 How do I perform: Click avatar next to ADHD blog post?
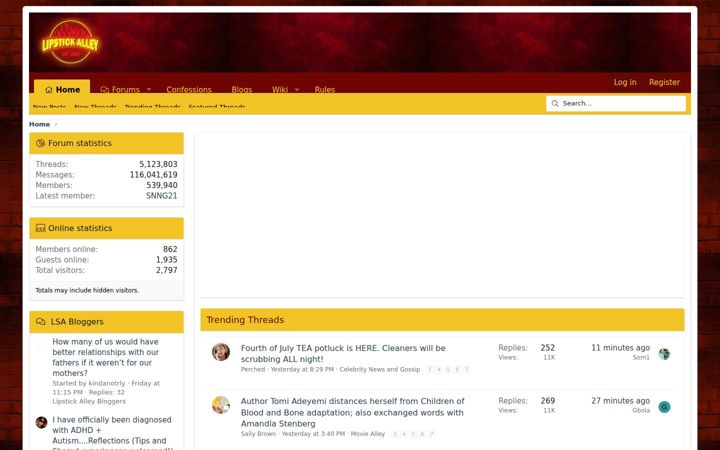click(41, 422)
